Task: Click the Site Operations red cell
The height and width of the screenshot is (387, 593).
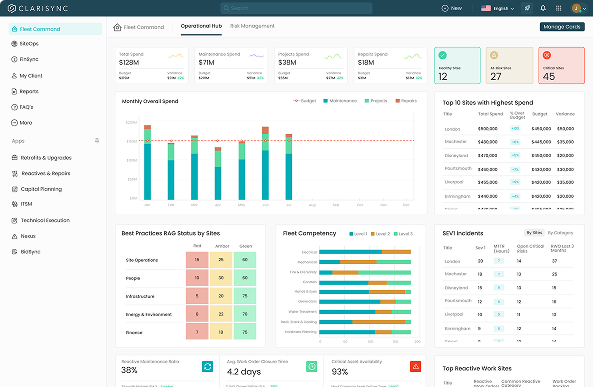Action: (x=197, y=260)
